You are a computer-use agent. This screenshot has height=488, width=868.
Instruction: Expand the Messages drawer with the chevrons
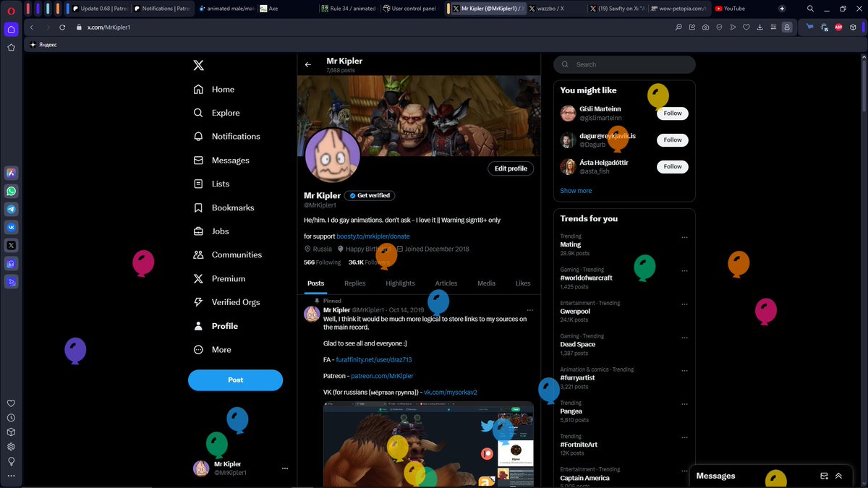(839, 476)
